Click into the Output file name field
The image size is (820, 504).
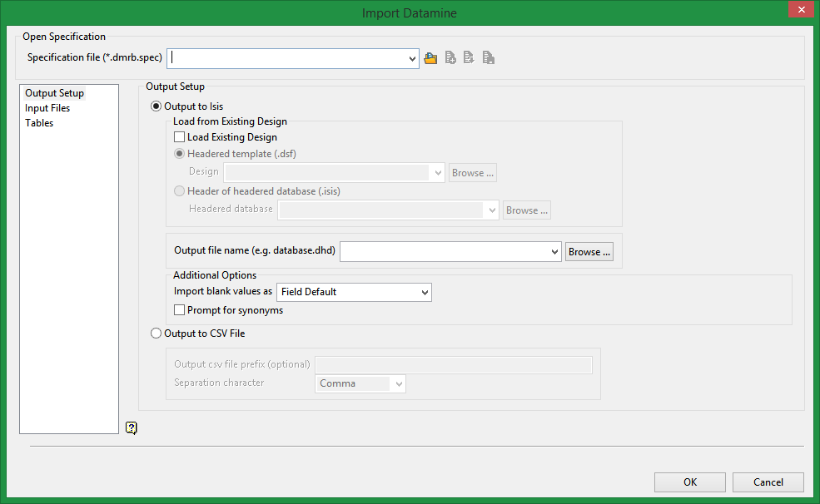point(445,252)
